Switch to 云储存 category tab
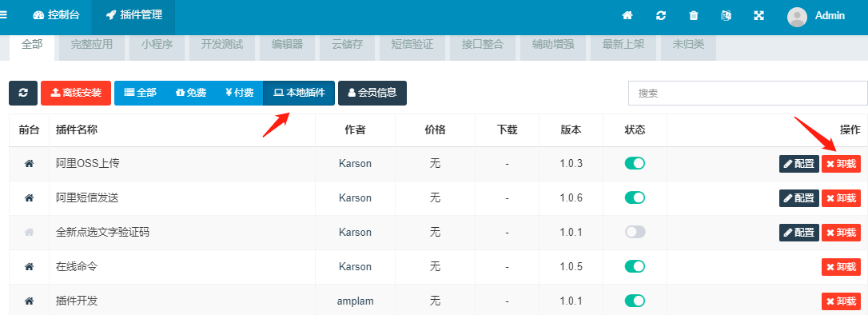868x315 pixels. (x=347, y=46)
